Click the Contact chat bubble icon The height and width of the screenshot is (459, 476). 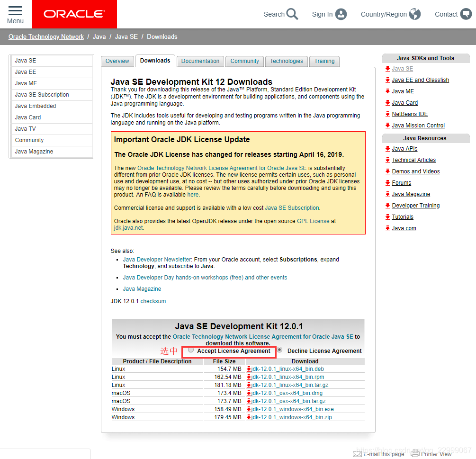(466, 14)
